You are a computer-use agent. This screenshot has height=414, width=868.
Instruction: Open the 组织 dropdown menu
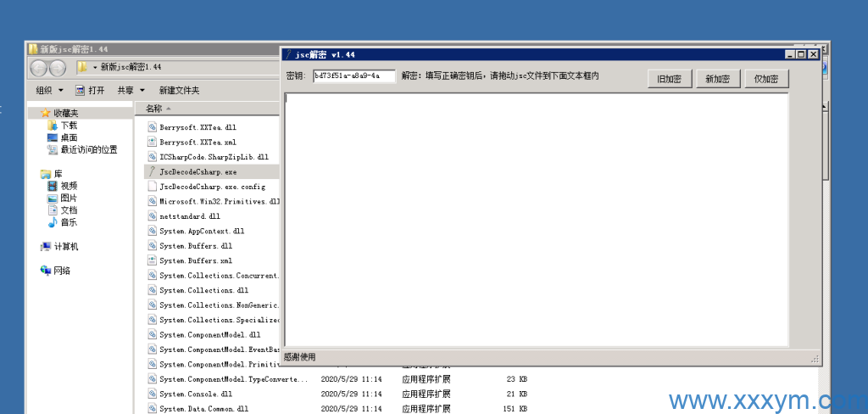click(48, 90)
